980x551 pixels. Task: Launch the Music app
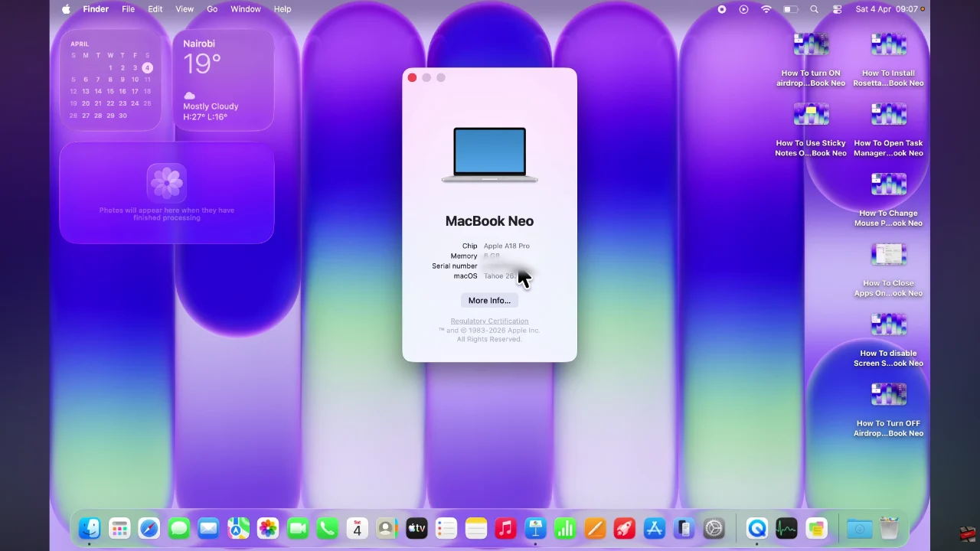pos(505,528)
